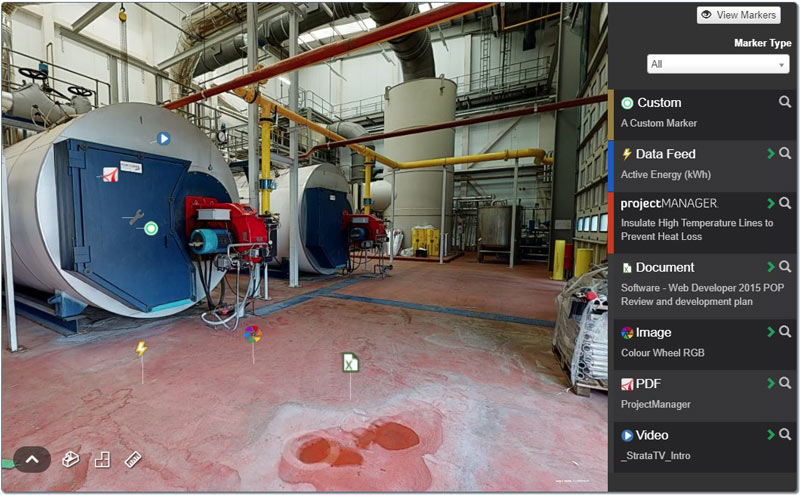Click the green Custom circle icon in list
Viewport: 800px width, 495px height.
(x=627, y=103)
